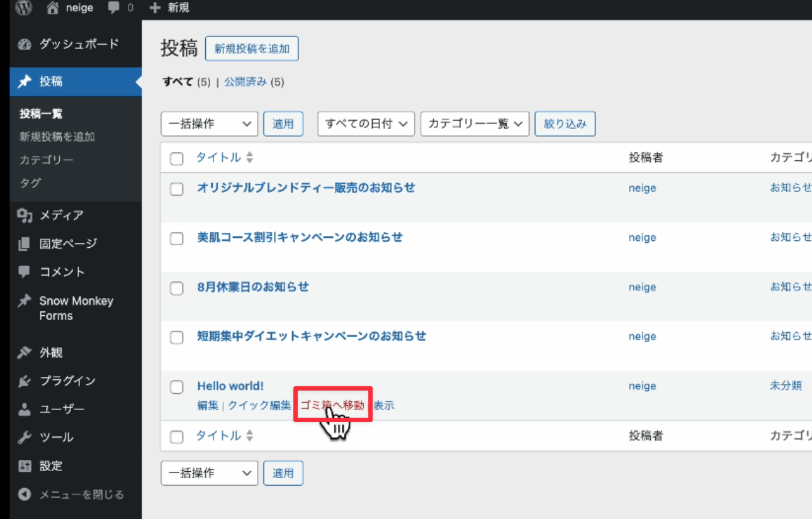Collapse menu using the arrow icon
The image size is (812, 519).
25,494
